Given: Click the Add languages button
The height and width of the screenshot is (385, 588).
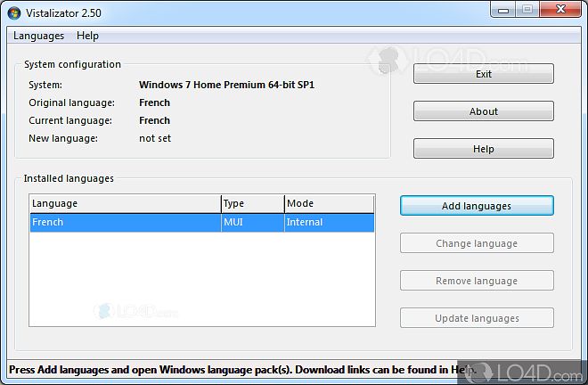Looking at the screenshot, I should click(477, 206).
